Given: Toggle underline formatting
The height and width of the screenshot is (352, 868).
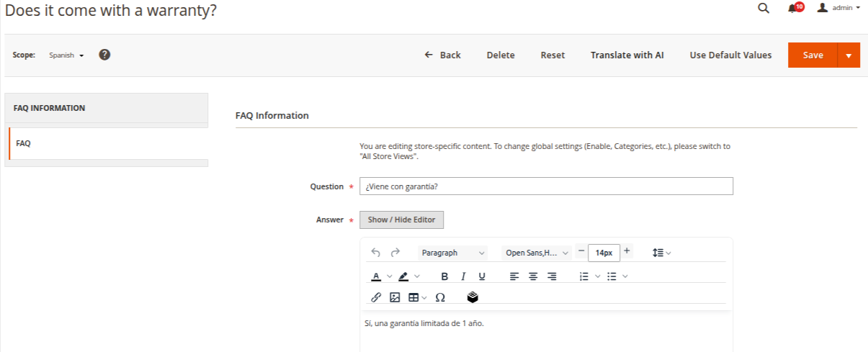Looking at the screenshot, I should point(482,276).
